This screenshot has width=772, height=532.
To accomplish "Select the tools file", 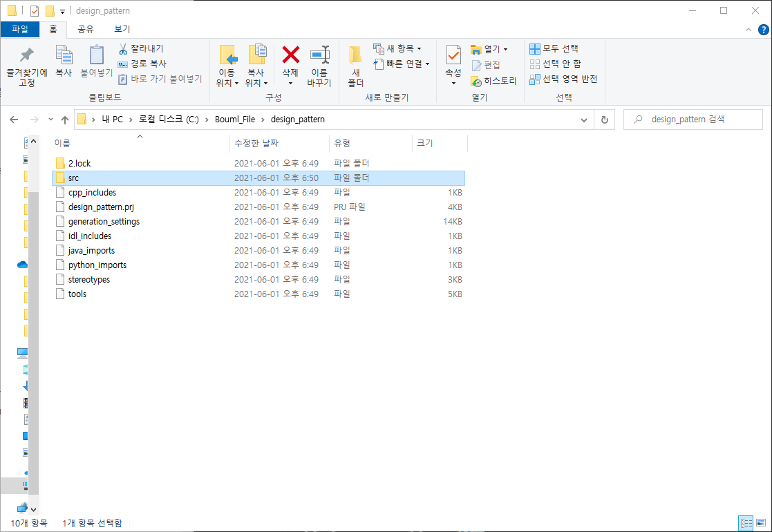I will (x=258, y=294).
